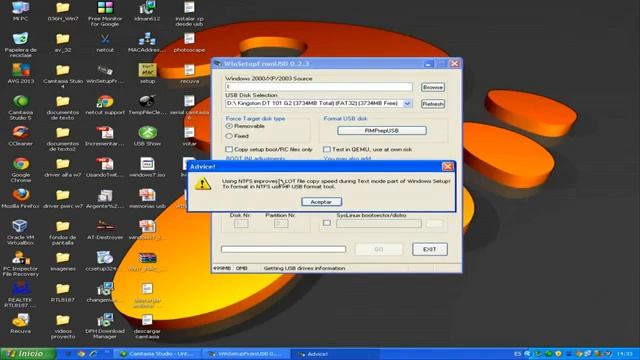Select the ccsetup324 installer icon
Screen dimensions: 640x360
[x=105, y=261]
